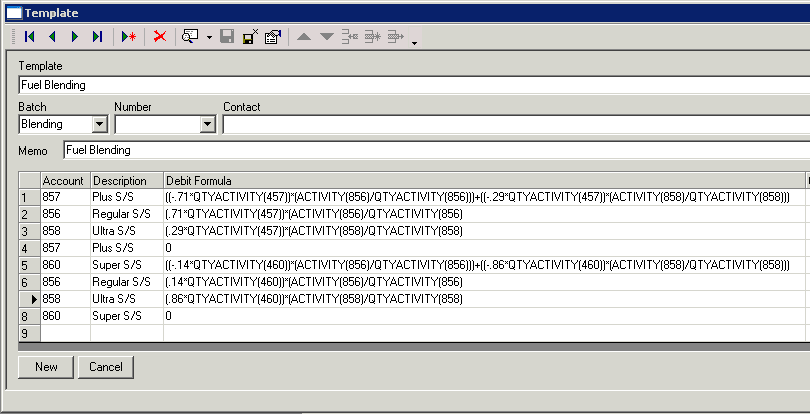
Task: Delete record with the red X icon
Action: (x=160, y=37)
